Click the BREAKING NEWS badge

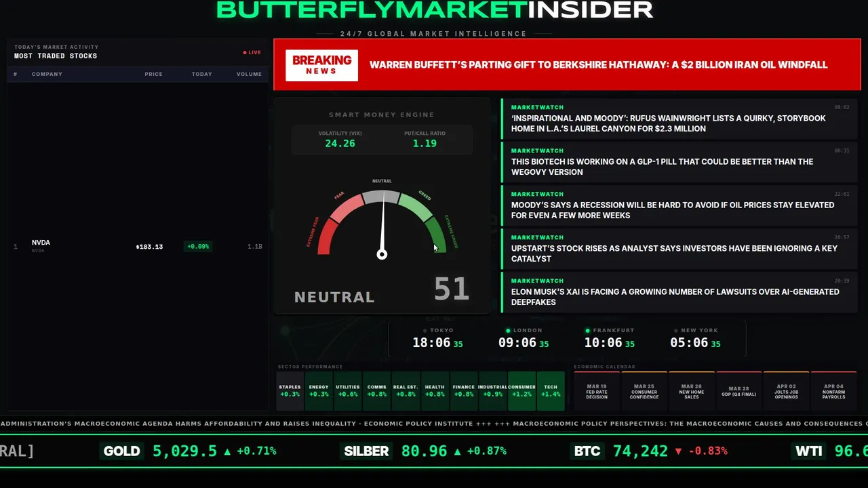tap(321, 65)
